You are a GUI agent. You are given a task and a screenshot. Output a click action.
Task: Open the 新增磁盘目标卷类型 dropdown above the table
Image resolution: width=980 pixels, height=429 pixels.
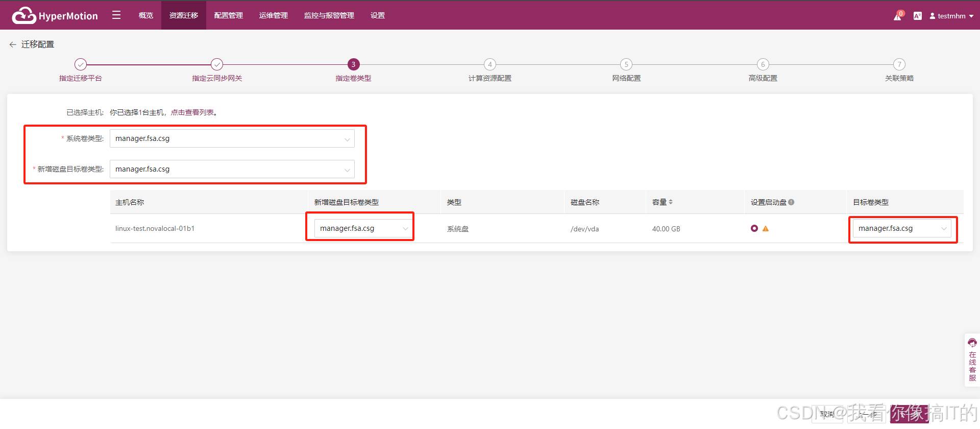232,169
